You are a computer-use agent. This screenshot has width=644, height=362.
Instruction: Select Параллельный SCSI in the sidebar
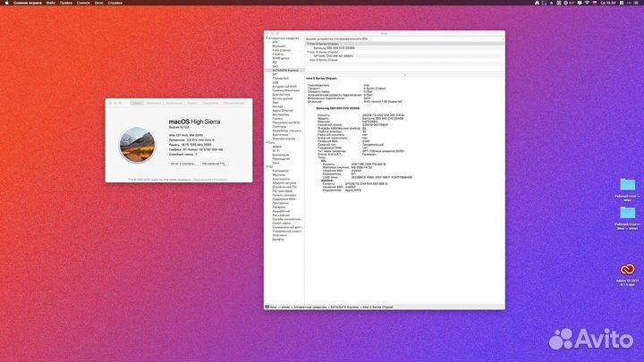tap(286, 122)
